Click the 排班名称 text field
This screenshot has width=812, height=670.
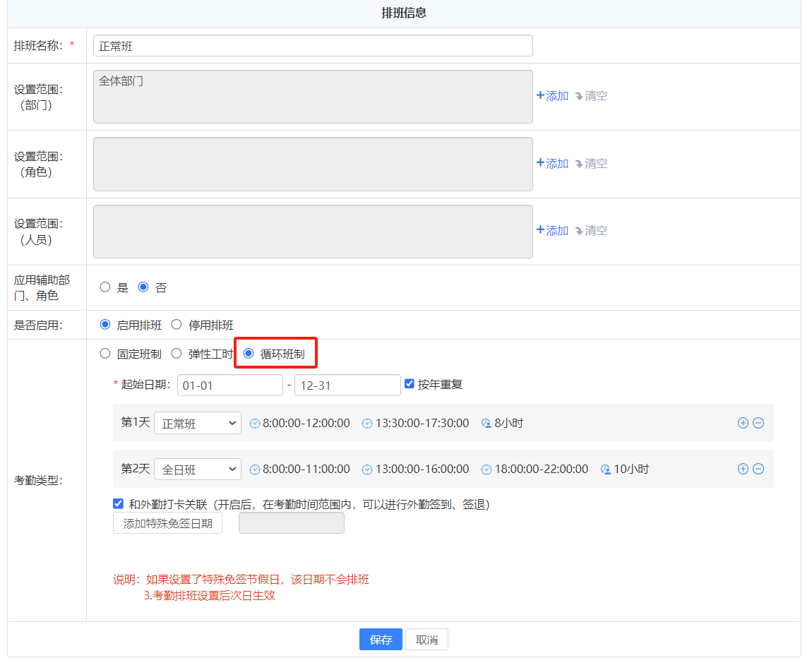tap(312, 46)
